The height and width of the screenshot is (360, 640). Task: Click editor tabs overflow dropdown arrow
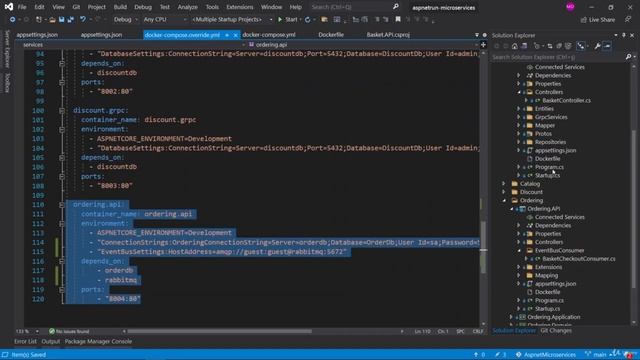(x=477, y=35)
